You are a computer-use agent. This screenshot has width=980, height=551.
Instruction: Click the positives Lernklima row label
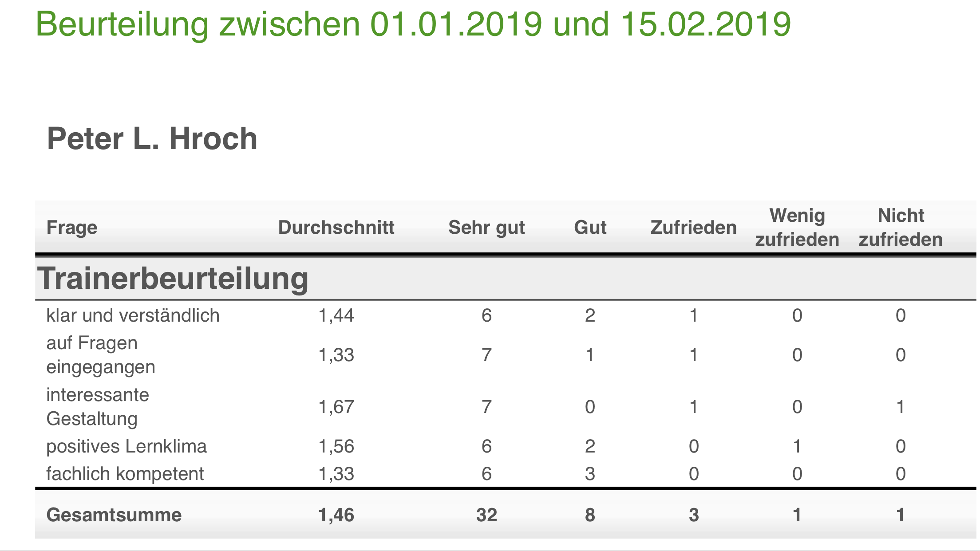click(126, 446)
